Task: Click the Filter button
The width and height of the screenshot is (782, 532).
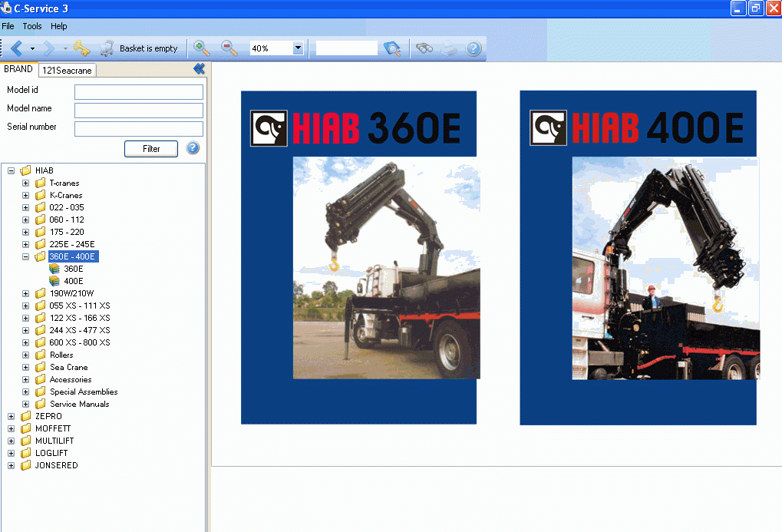Action: [x=151, y=149]
